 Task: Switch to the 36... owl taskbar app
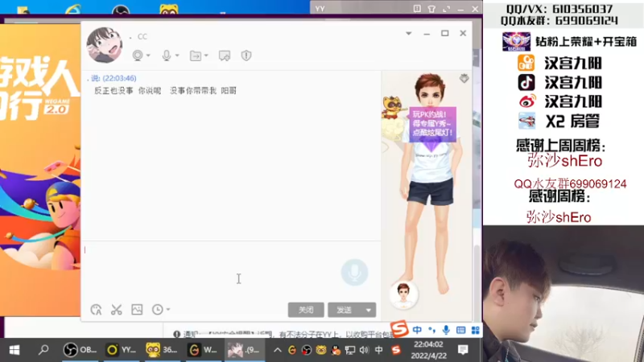(x=163, y=350)
